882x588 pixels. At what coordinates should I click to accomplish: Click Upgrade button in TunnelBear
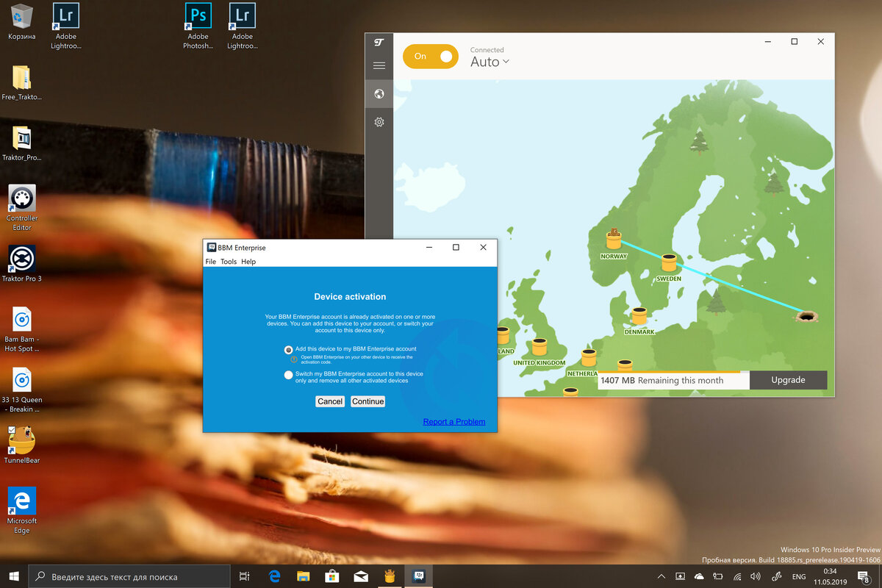788,380
